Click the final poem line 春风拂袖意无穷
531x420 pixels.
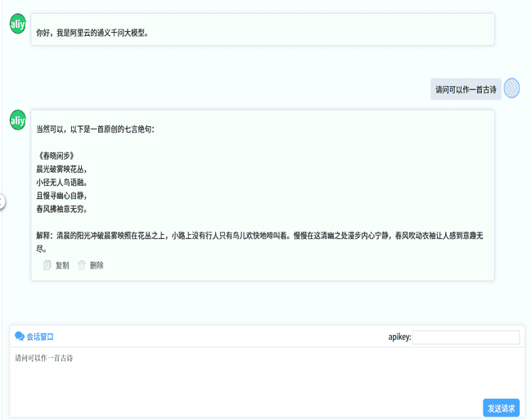click(61, 209)
